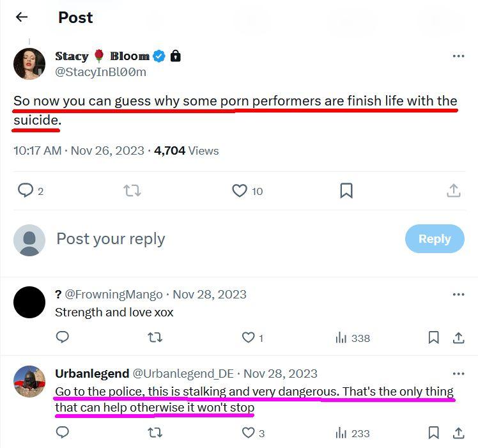Click the blue Reply button
The image size is (478, 448).
pos(435,238)
